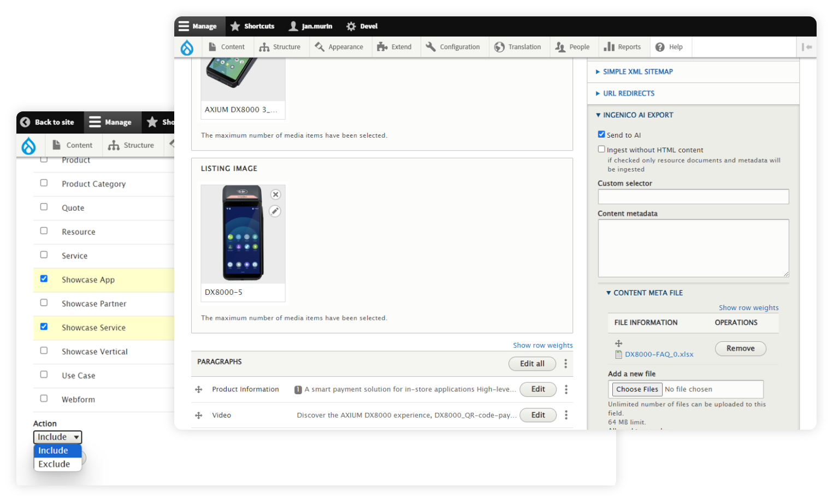Remove the DX8000-FAQ_0.xlsx file
This screenshot has height=504, width=833.
[740, 348]
